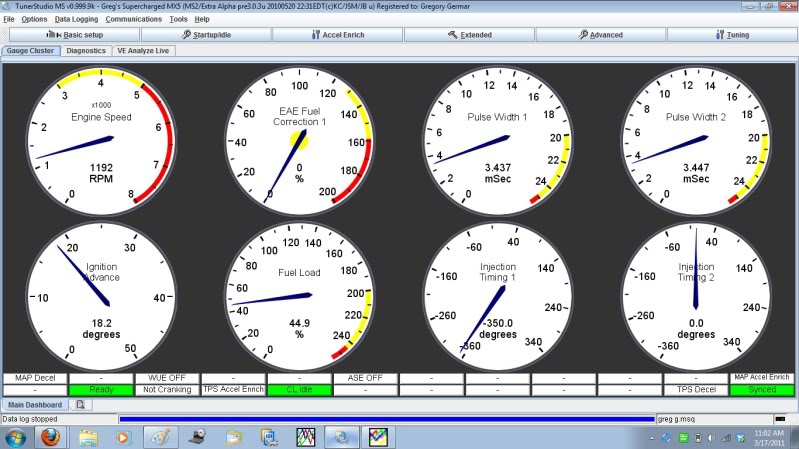This screenshot has height=449, width=799.
Task: Open the Paint taskbar icon
Action: tap(161, 438)
